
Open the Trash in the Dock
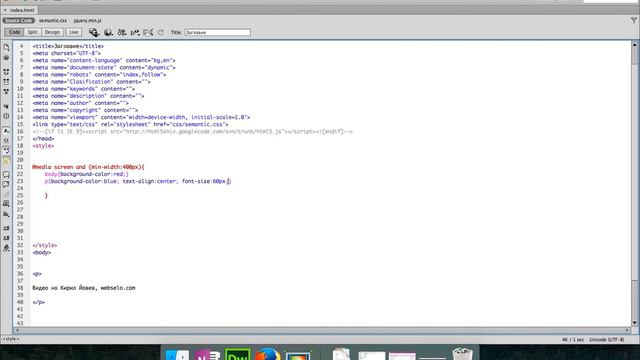point(462,353)
